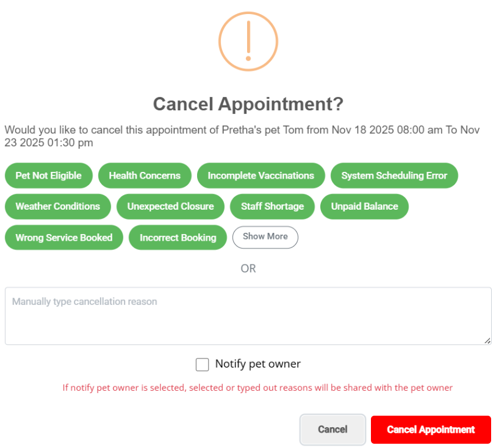This screenshot has height=448, width=496.
Task: Click the orange exclamation warning icon
Action: [248, 41]
